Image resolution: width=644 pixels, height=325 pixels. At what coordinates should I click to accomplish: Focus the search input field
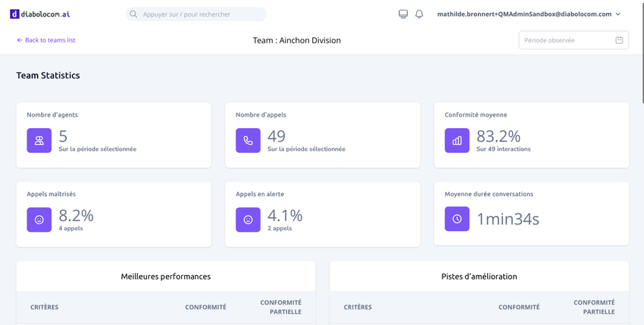pyautogui.click(x=201, y=14)
